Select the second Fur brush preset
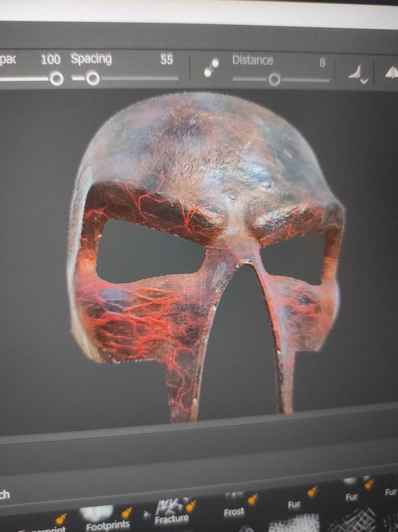This screenshot has height=532, width=398. tap(351, 497)
